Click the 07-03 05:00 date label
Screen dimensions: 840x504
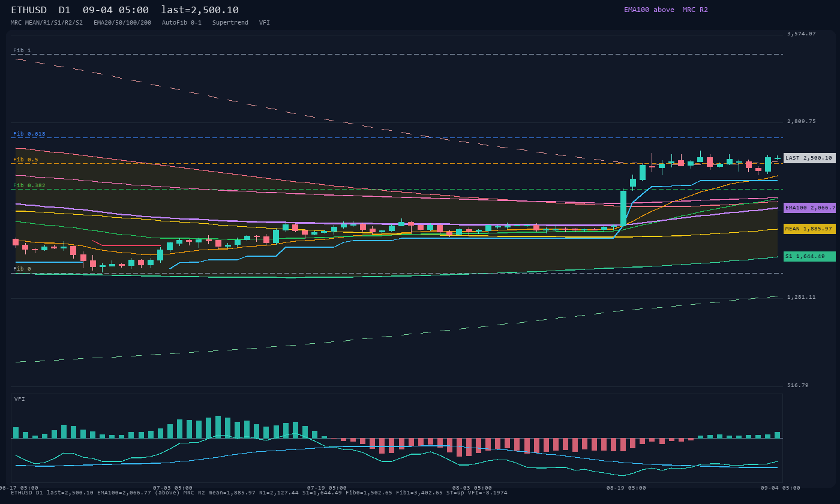[173, 488]
